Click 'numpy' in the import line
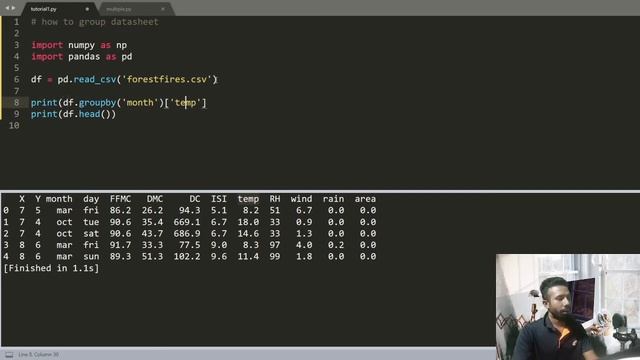The image size is (640, 360). click(x=81, y=45)
